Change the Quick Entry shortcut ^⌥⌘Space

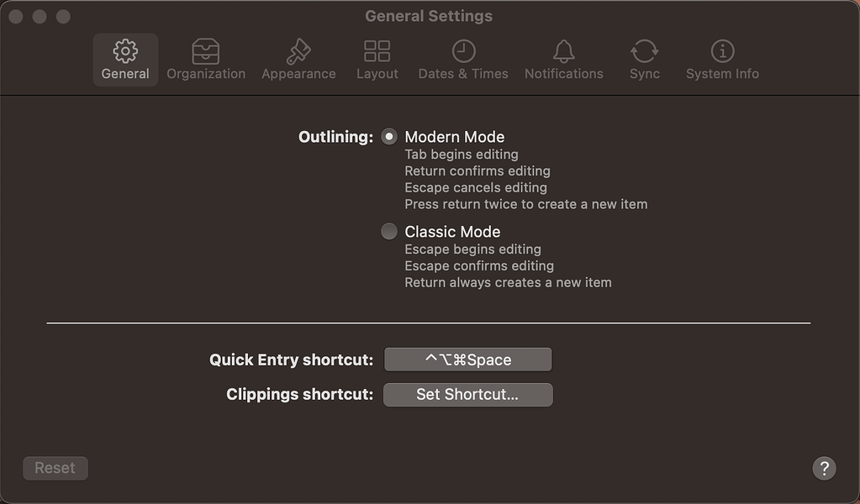click(467, 359)
